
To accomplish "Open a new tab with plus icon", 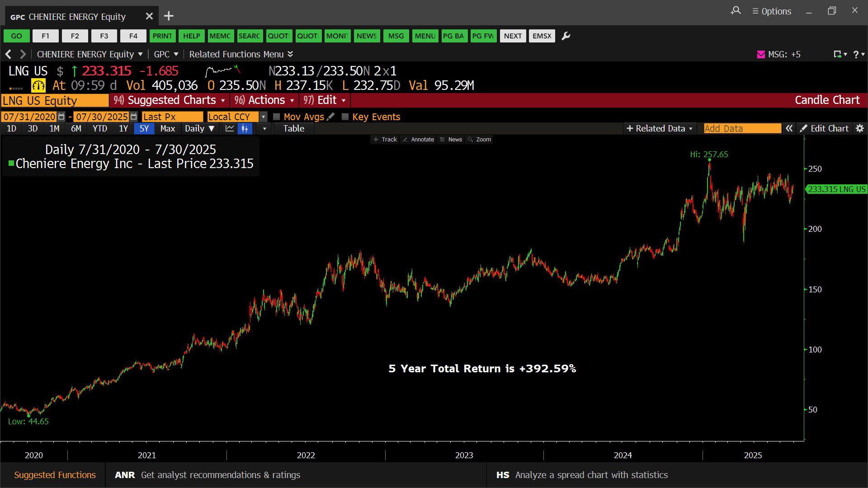I will click(x=169, y=16).
